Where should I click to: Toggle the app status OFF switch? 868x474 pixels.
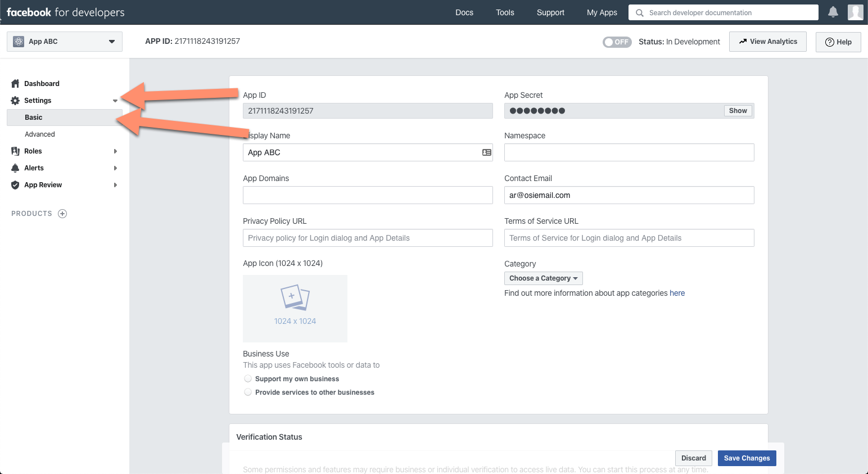click(617, 42)
